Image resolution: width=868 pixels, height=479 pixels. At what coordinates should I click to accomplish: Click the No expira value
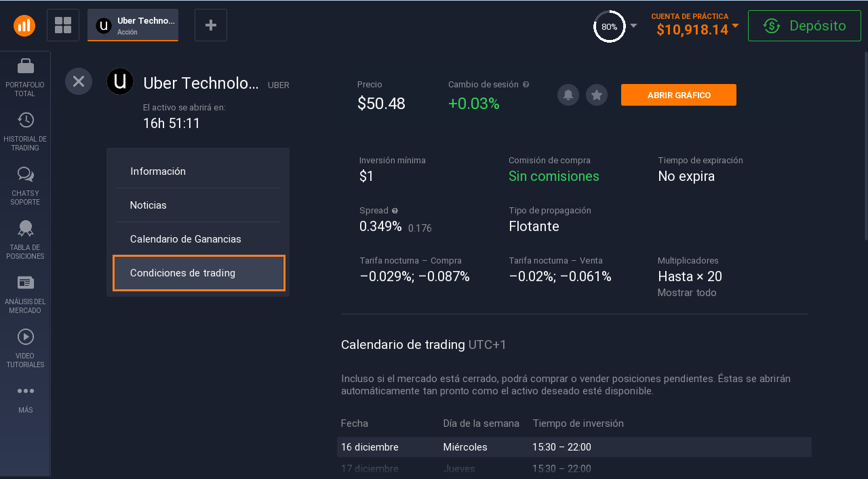(x=686, y=176)
